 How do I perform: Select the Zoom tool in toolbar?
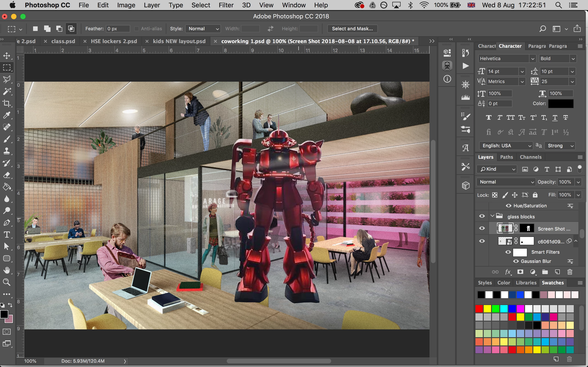pyautogui.click(x=7, y=282)
